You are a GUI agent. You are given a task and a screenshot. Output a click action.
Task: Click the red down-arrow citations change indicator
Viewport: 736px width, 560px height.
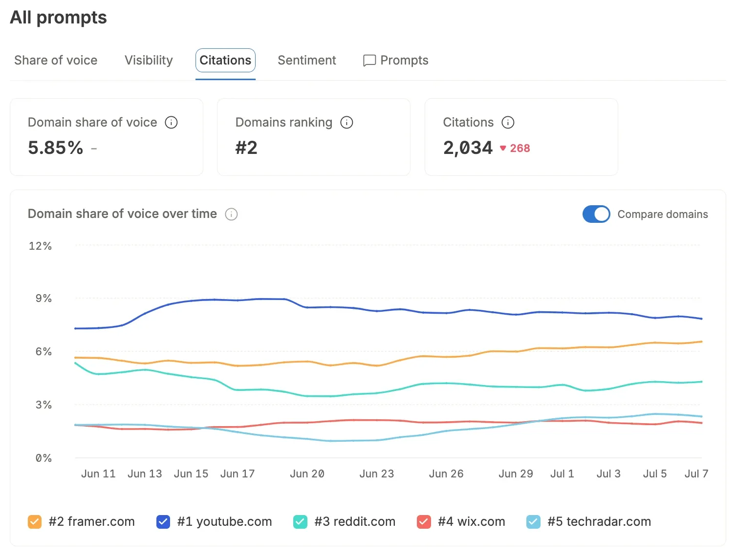[503, 148]
